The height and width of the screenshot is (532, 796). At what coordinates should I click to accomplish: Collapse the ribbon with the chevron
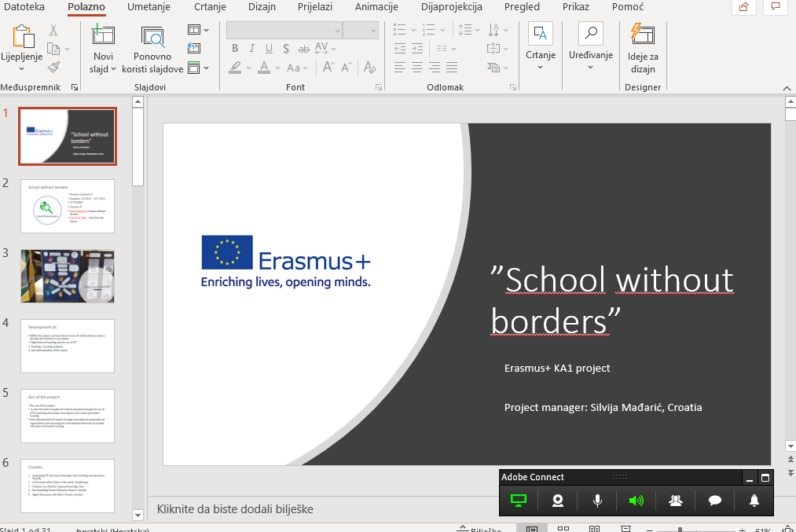[x=787, y=88]
